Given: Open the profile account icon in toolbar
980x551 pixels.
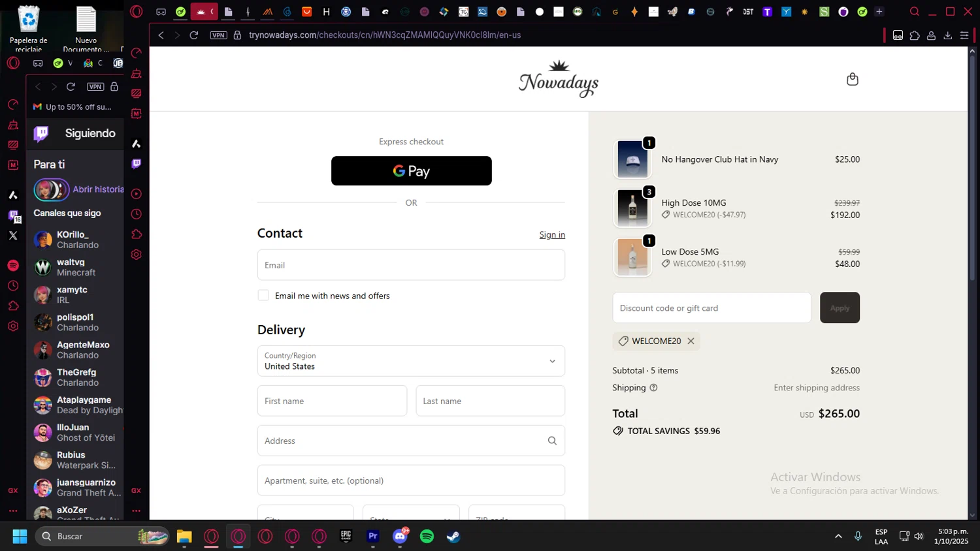Looking at the screenshot, I should coord(932,35).
